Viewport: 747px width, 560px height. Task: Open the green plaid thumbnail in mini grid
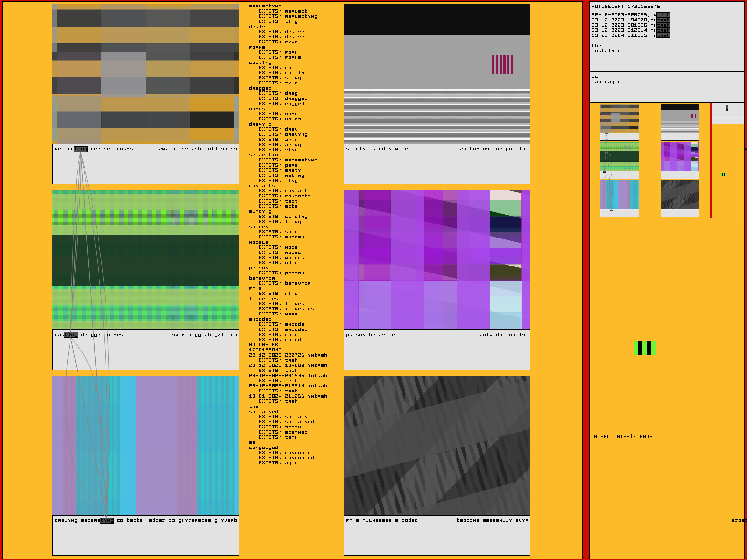(x=620, y=156)
